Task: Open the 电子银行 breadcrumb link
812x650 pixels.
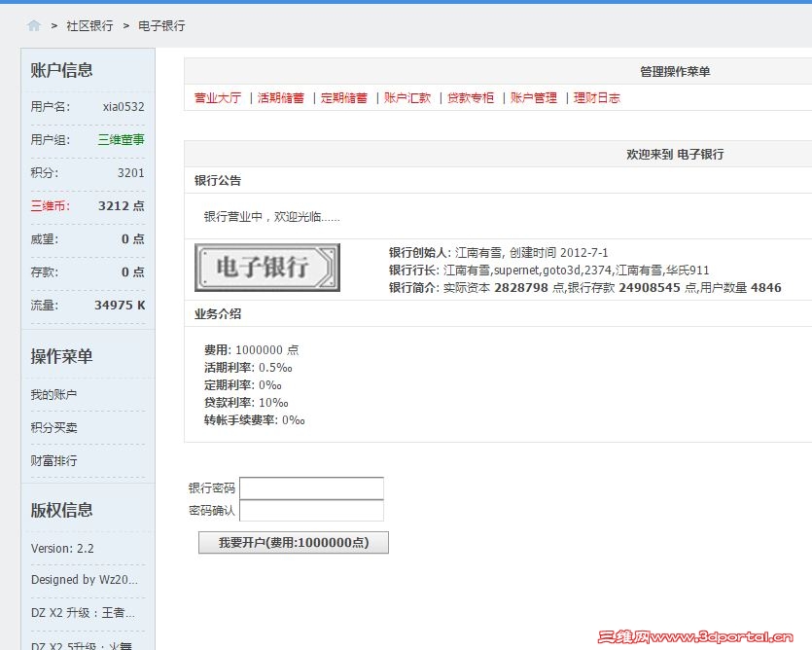Action: [161, 26]
